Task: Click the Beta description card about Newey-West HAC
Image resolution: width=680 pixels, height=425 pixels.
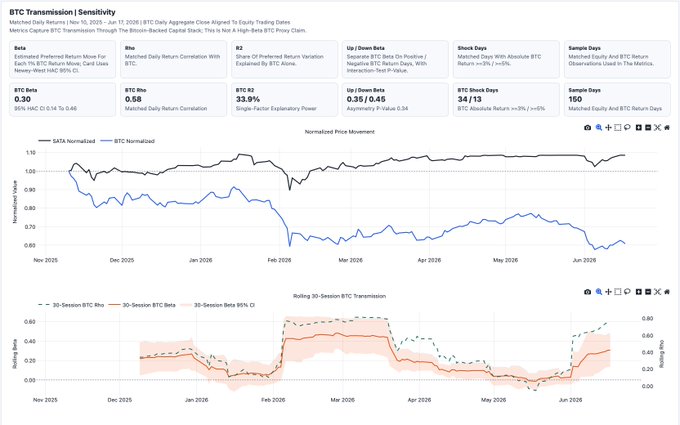Action: tap(63, 59)
